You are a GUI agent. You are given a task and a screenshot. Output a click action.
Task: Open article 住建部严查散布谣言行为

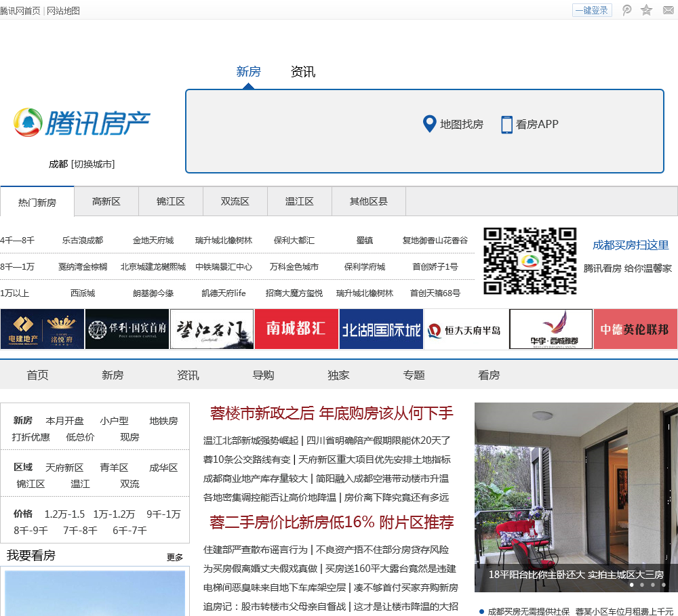[255, 550]
